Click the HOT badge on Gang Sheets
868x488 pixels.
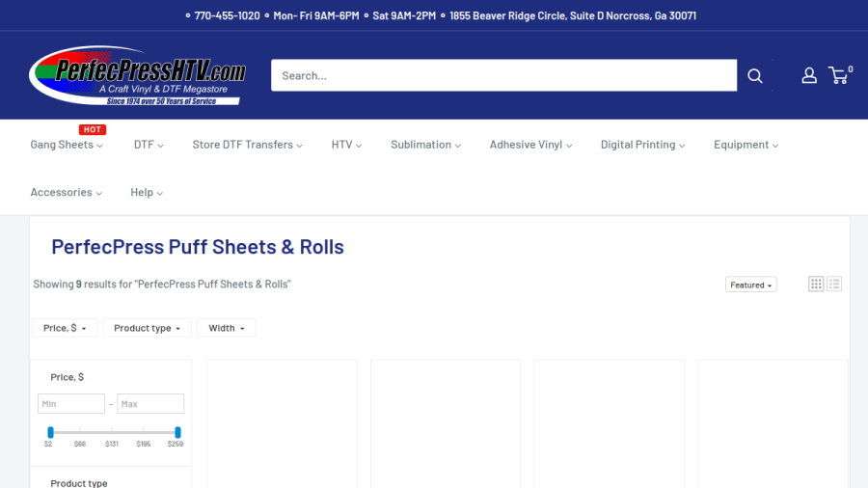pyautogui.click(x=93, y=129)
